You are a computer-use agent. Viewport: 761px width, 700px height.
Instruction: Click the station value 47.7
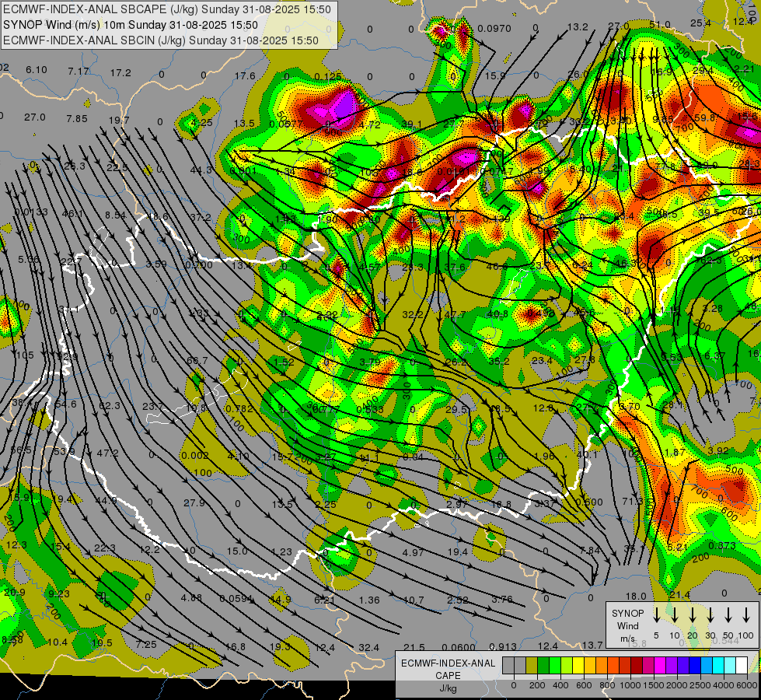point(455,315)
